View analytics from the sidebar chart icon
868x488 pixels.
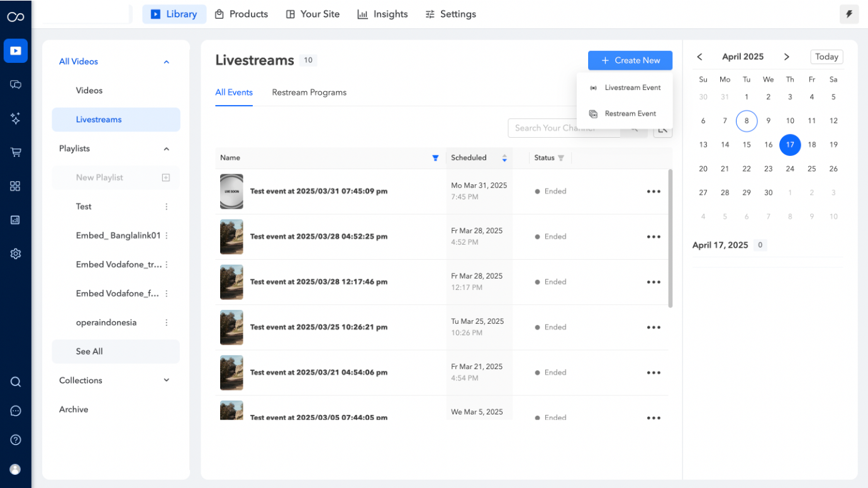click(15, 219)
